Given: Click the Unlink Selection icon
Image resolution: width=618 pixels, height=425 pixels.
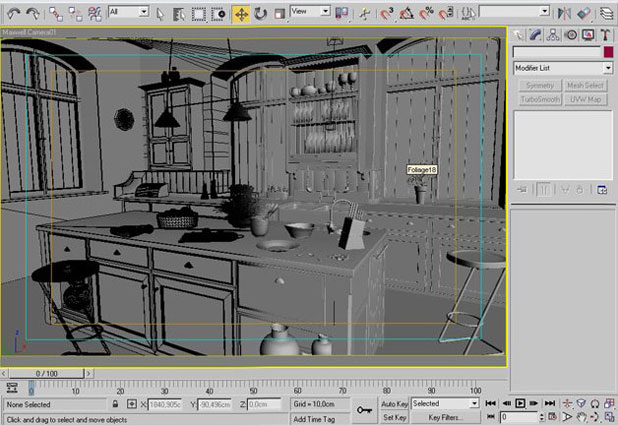Looking at the screenshot, I should [75, 14].
